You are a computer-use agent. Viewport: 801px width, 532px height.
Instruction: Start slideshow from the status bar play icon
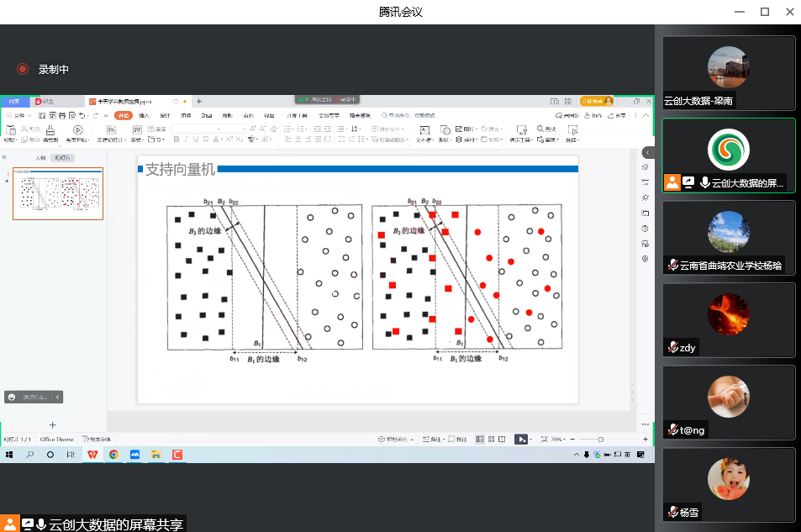[x=521, y=439]
